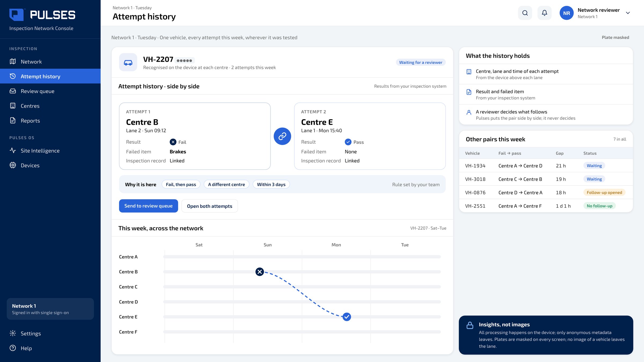
Task: Select Attempt history sidebar item
Action: (50, 76)
